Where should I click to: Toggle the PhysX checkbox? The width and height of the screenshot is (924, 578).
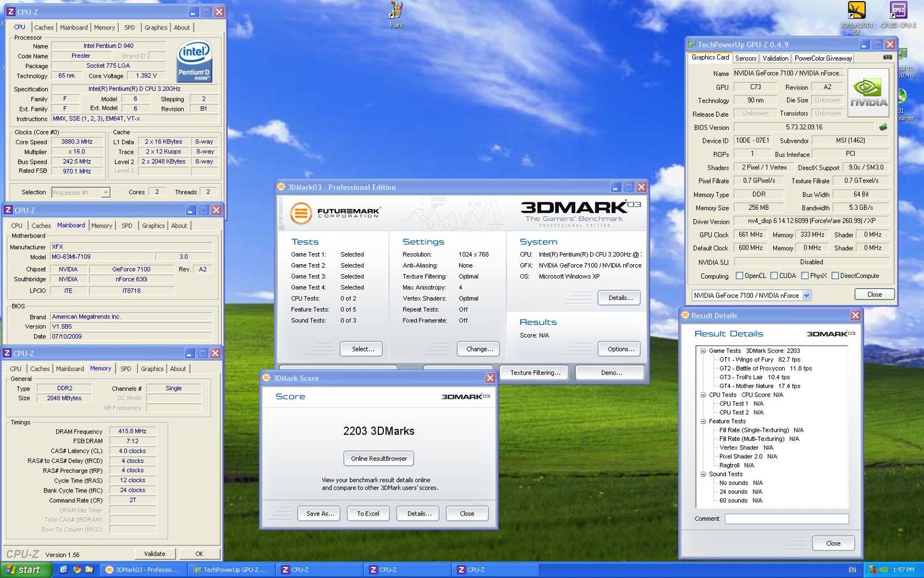(x=804, y=276)
